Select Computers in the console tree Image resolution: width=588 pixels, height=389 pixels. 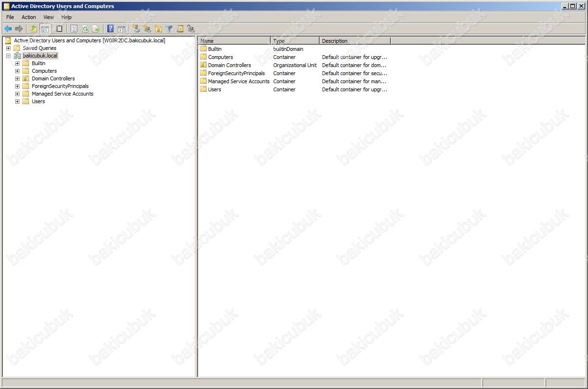coord(44,71)
